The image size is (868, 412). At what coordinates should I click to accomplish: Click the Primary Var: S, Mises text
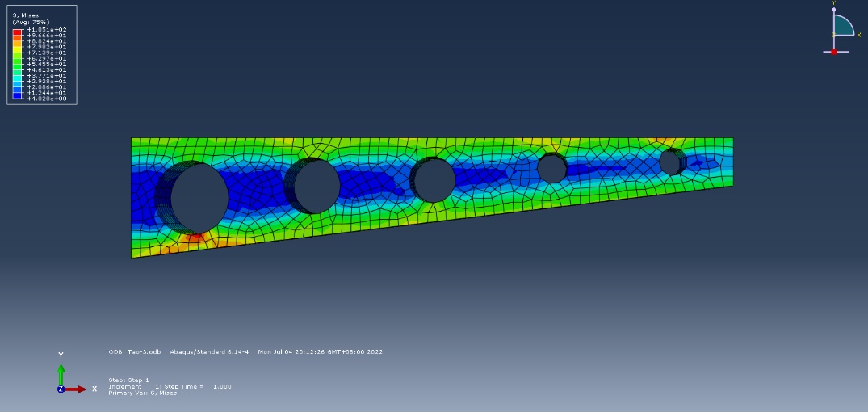coord(143,393)
